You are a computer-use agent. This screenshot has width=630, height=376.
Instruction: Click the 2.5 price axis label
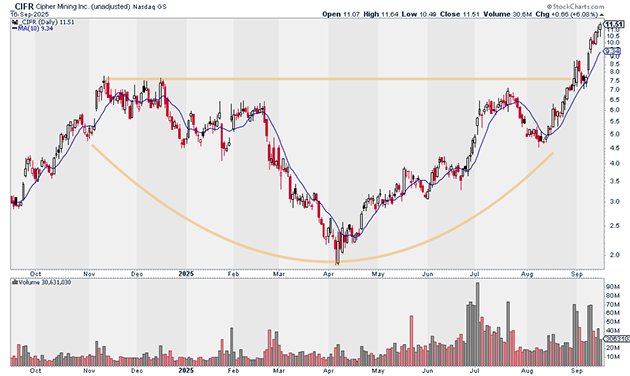614,226
